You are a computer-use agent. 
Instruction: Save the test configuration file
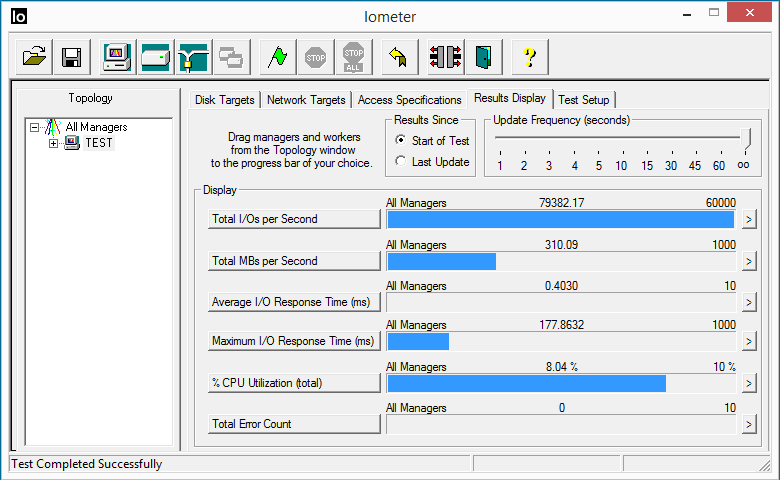click(72, 57)
